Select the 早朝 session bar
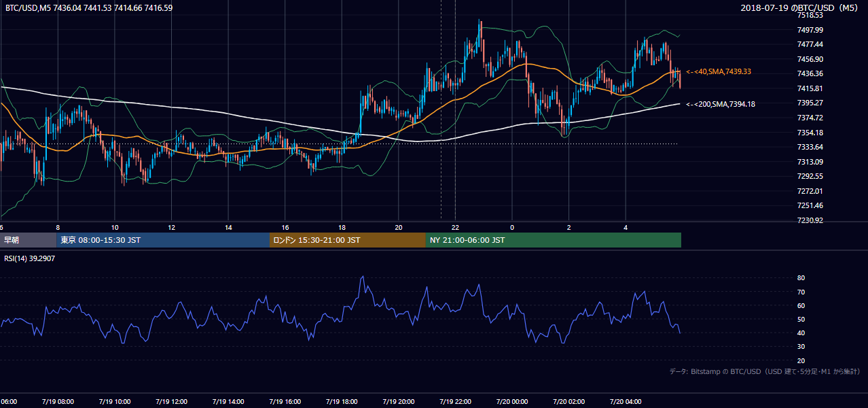The width and height of the screenshot is (868, 408). pyautogui.click(x=28, y=240)
